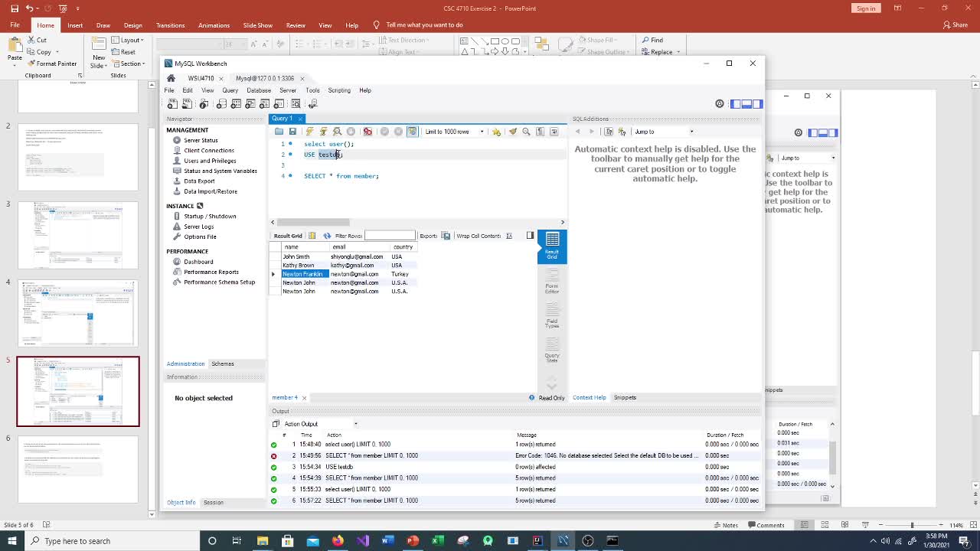Click Create new table icon in main toolbar
The image size is (980, 551).
(236, 104)
